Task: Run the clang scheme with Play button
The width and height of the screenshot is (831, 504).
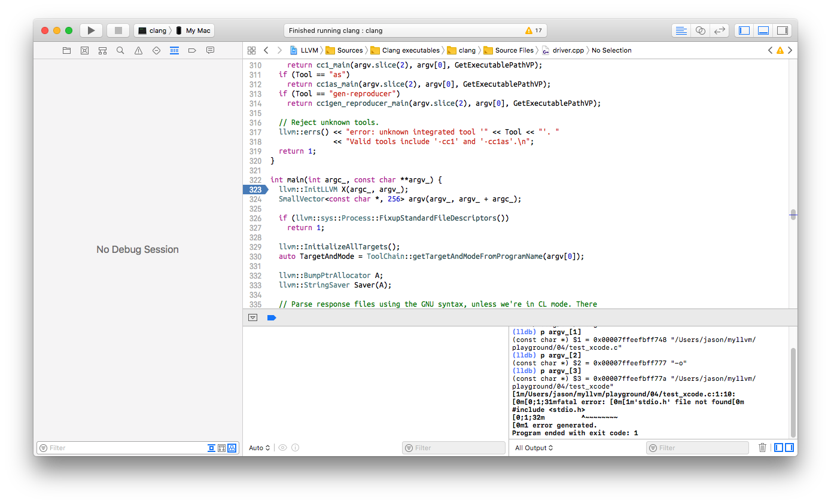Action: pos(91,30)
